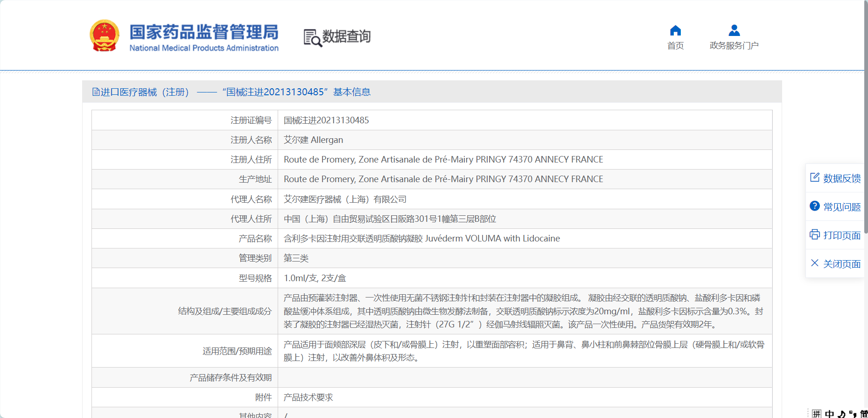Screen dimensions: 868x418
Task: Toggle the 中 Chinese/English input mode
Action: 829,414
